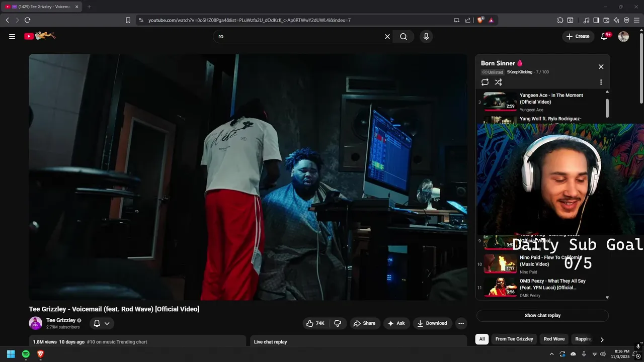Open a new browser tab
The image size is (644, 362).
click(89, 7)
